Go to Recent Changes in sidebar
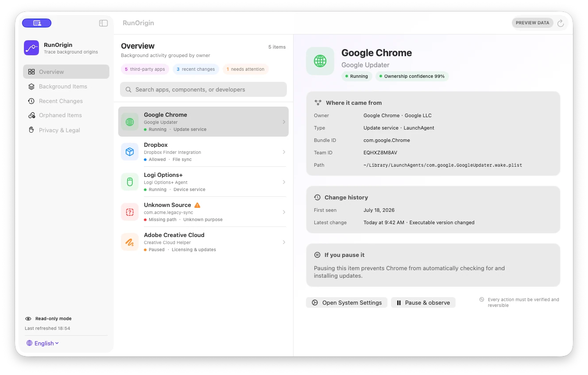This screenshot has width=588, height=375. click(x=66, y=101)
